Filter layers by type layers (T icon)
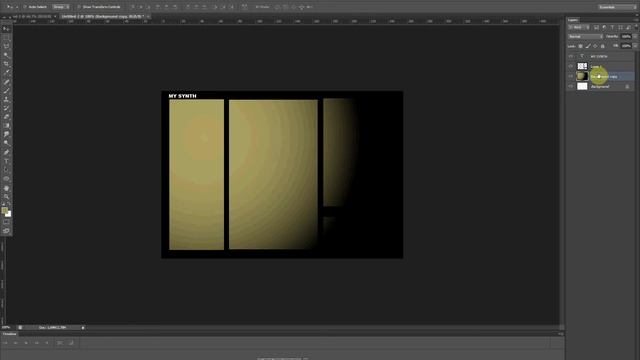 (612, 27)
